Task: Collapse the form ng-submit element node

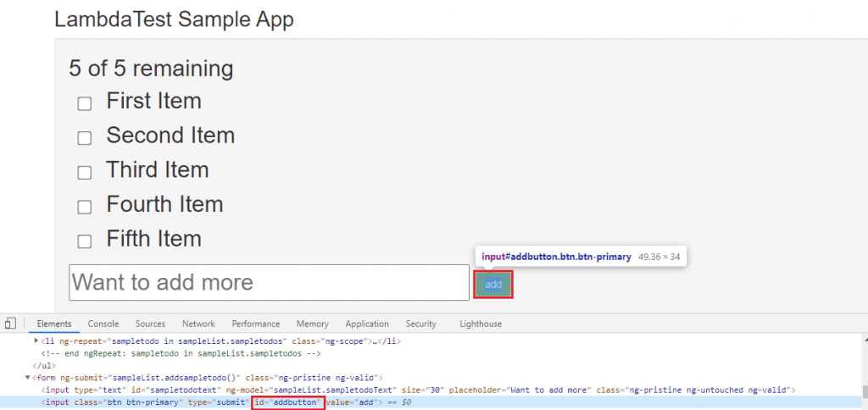Action: coord(28,378)
